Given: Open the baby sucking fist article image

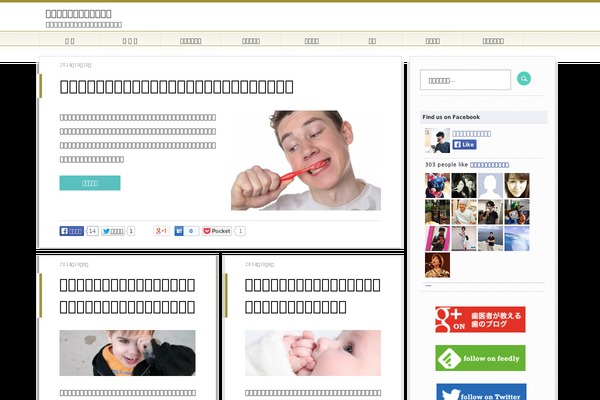Looking at the screenshot, I should point(313,353).
